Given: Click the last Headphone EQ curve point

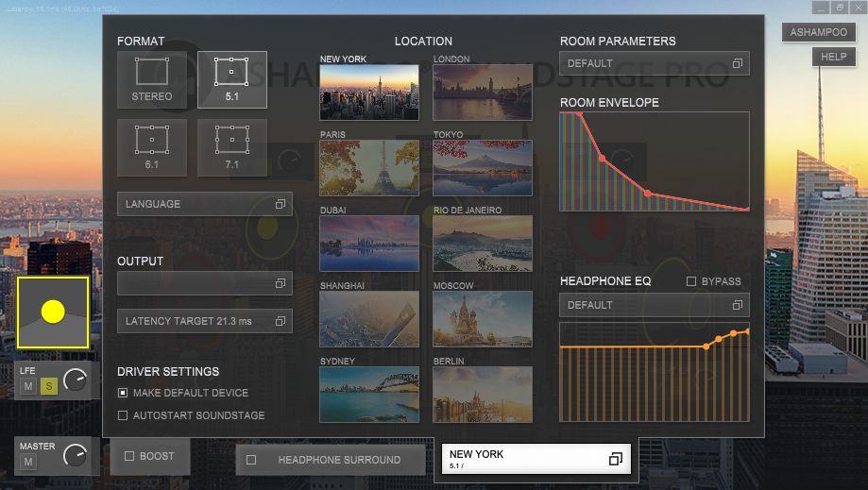Looking at the screenshot, I should tap(747, 331).
